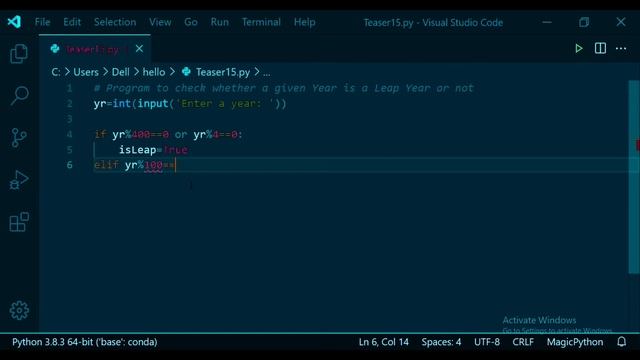Screen dimensions: 640x360
Task: Select the Teaser15.py editor tab
Action: (x=95, y=49)
